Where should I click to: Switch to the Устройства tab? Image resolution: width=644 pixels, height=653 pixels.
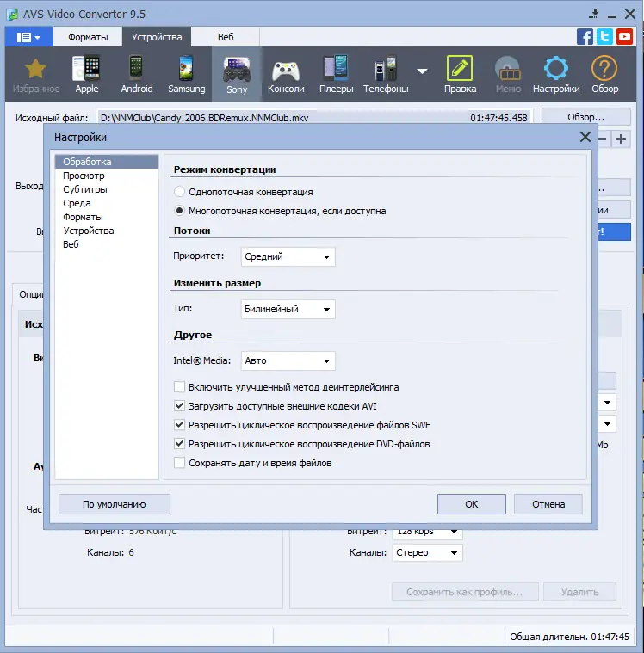[x=157, y=37]
